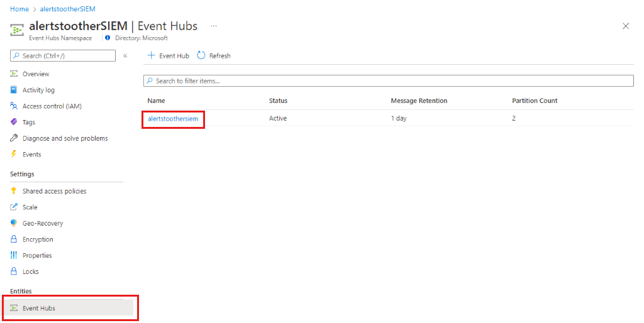Open Diagnose and solve problems
This screenshot has height=323, width=644.
(67, 138)
